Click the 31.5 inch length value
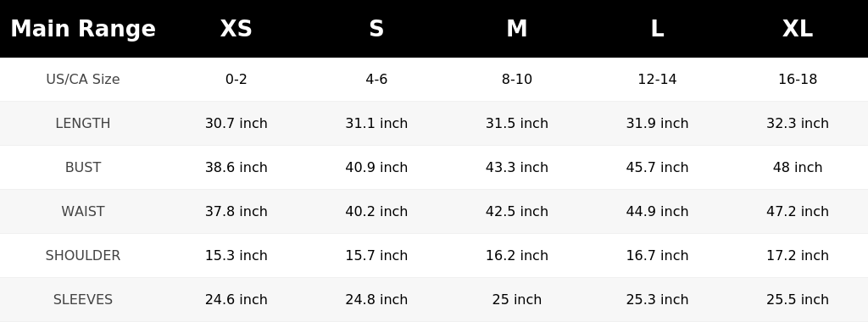Viewport: 868px width, 322px height. [517, 124]
